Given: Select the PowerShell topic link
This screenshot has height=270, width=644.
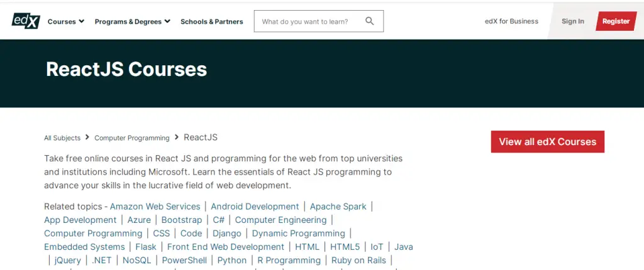Looking at the screenshot, I should (x=184, y=260).
